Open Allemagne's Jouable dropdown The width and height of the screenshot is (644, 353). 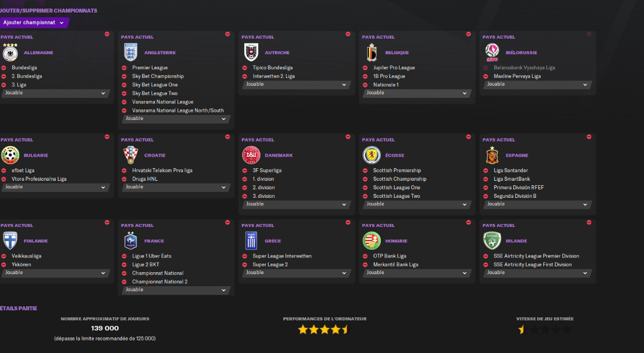tap(56, 93)
